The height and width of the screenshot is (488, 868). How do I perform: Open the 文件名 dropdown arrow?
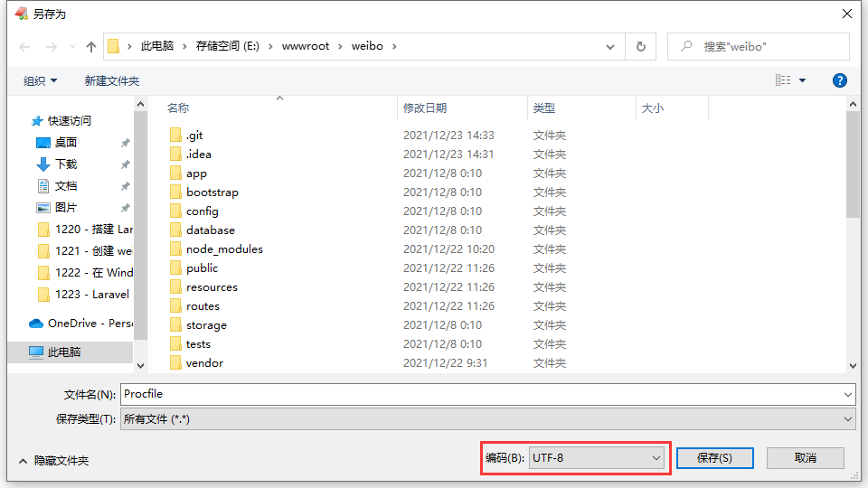[847, 395]
